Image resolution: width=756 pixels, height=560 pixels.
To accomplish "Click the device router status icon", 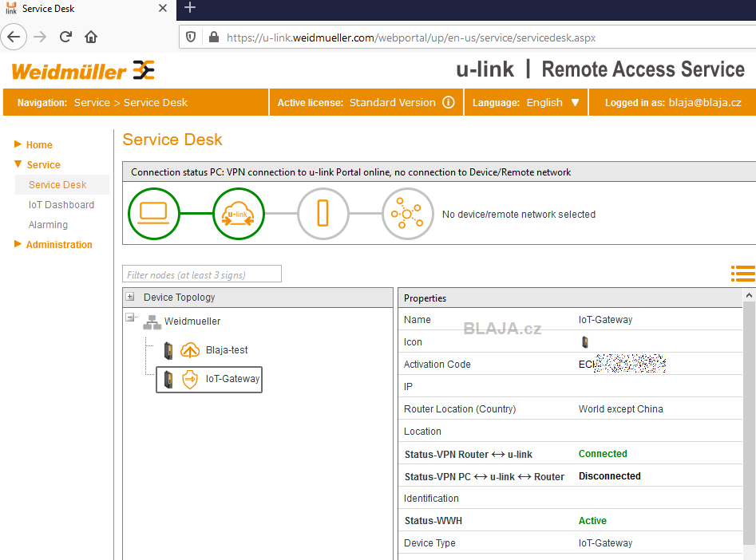I will 323,214.
